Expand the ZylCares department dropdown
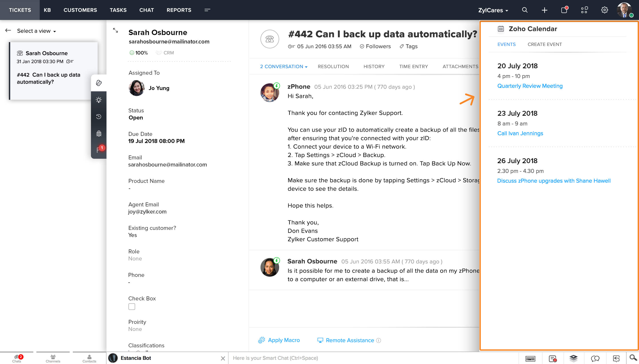639x364 pixels. coord(493,10)
